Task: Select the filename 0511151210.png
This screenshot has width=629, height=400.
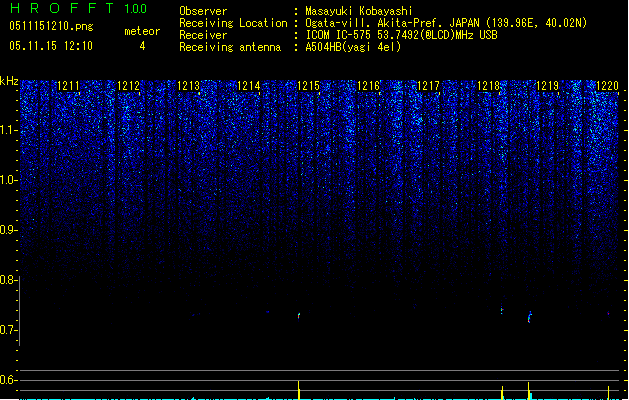Action: click(51, 26)
